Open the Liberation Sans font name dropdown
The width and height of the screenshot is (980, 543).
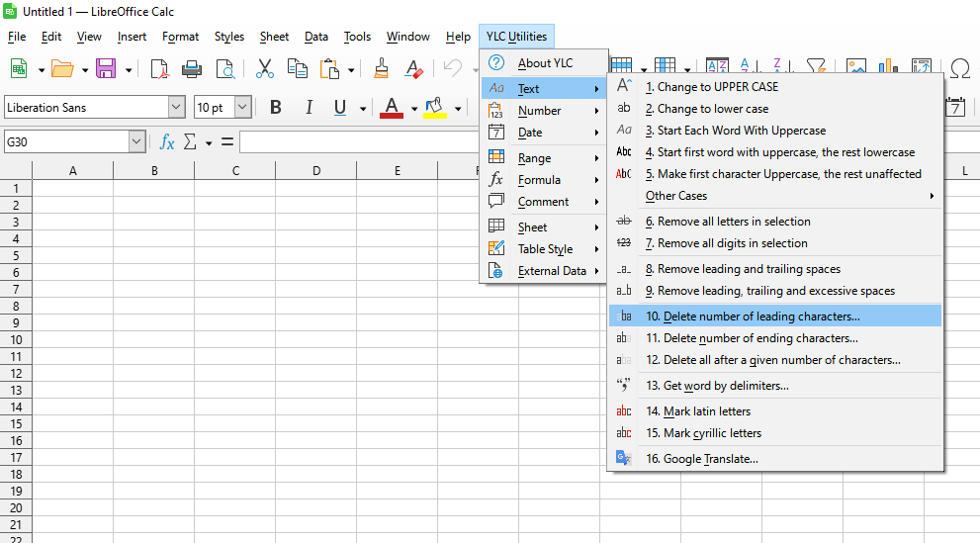click(x=176, y=107)
